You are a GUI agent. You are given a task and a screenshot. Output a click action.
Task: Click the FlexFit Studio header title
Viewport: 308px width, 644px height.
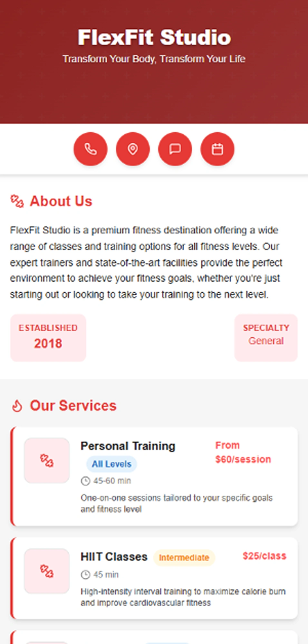154,37
